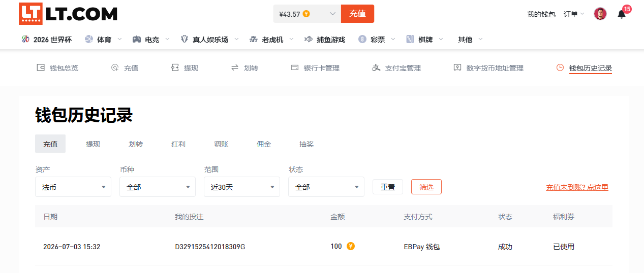The width and height of the screenshot is (644, 273).
Task: Click the 提现 withdrawal icon in sub-navigation
Action: click(x=175, y=67)
